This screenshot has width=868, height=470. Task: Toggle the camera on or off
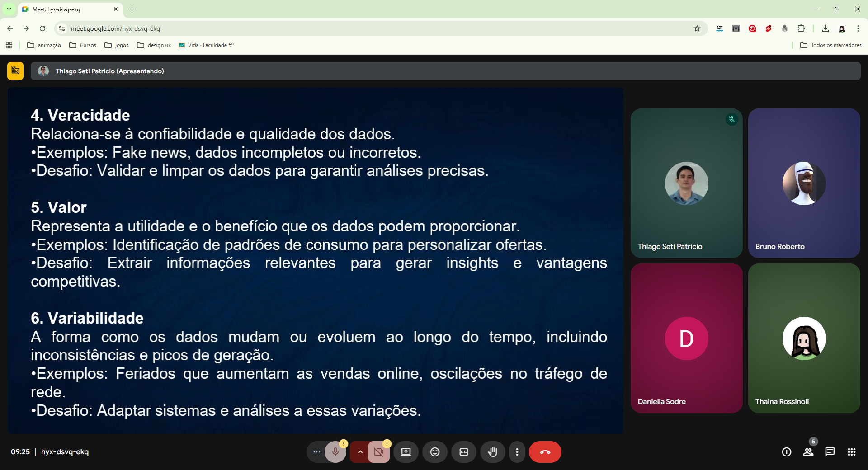(379, 452)
